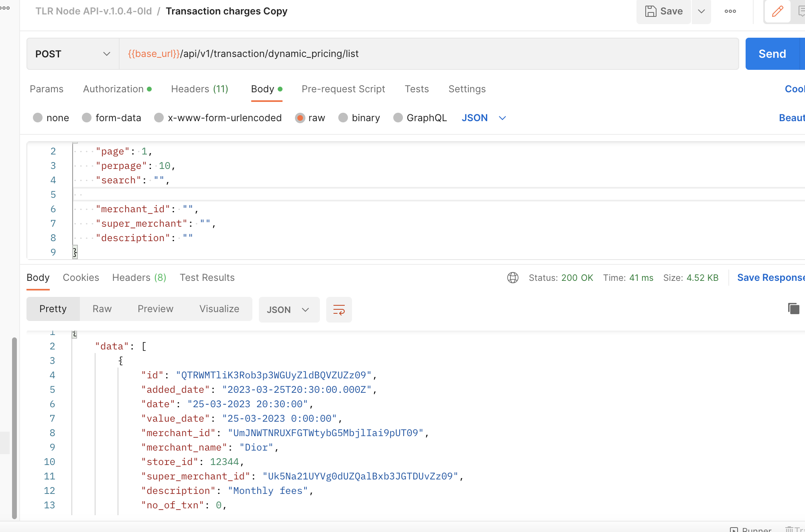This screenshot has height=532, width=805.
Task: Click the Transaction charges Copy title
Action: pos(227,11)
